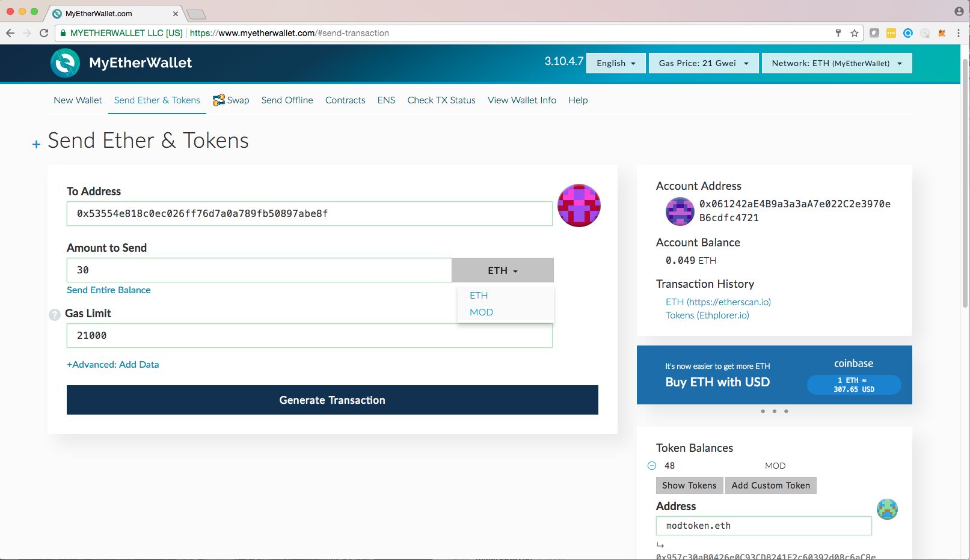Click the blue circle extension icon
The image size is (970, 560).
point(908,33)
